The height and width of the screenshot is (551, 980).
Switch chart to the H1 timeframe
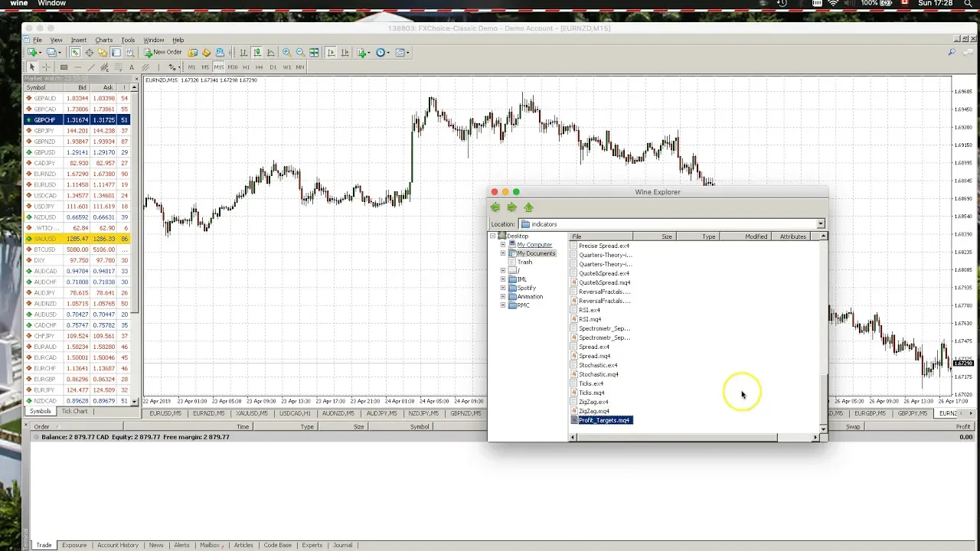246,67
